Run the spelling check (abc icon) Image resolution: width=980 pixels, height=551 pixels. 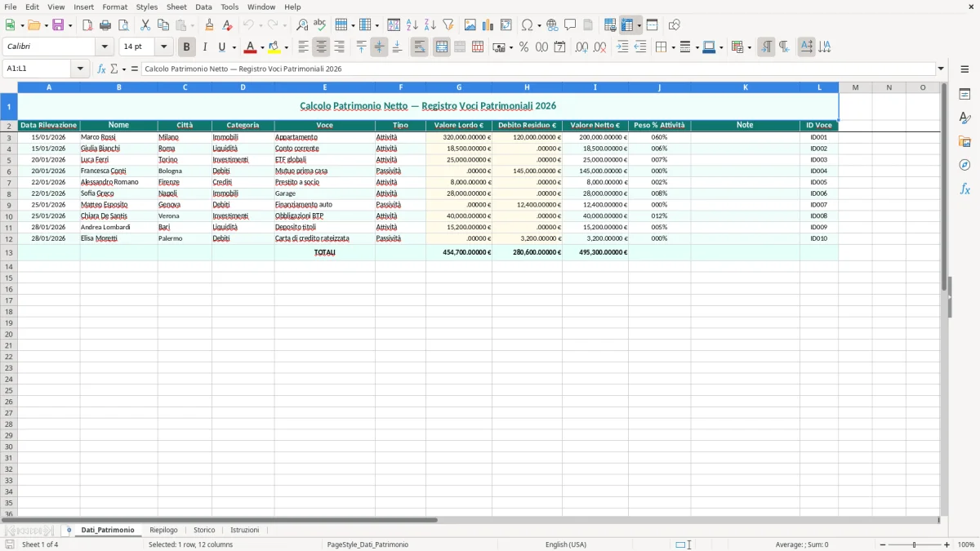pos(320,25)
